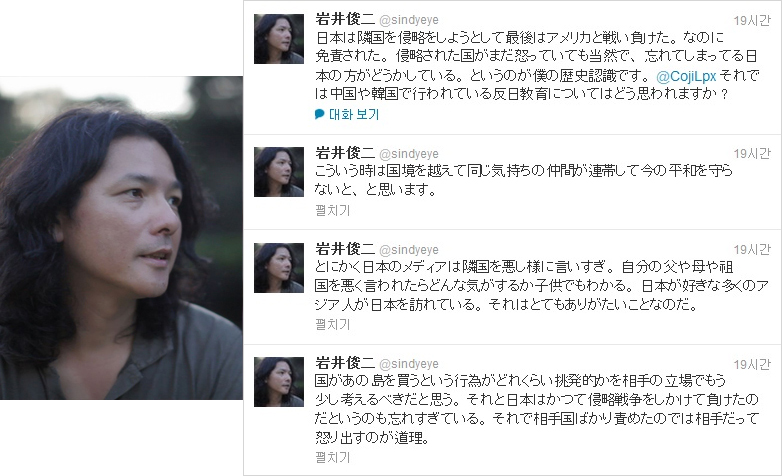Viewport: 782px width, 476px height.
Task: Click the @CojiLpx mention link
Action: click(x=686, y=76)
